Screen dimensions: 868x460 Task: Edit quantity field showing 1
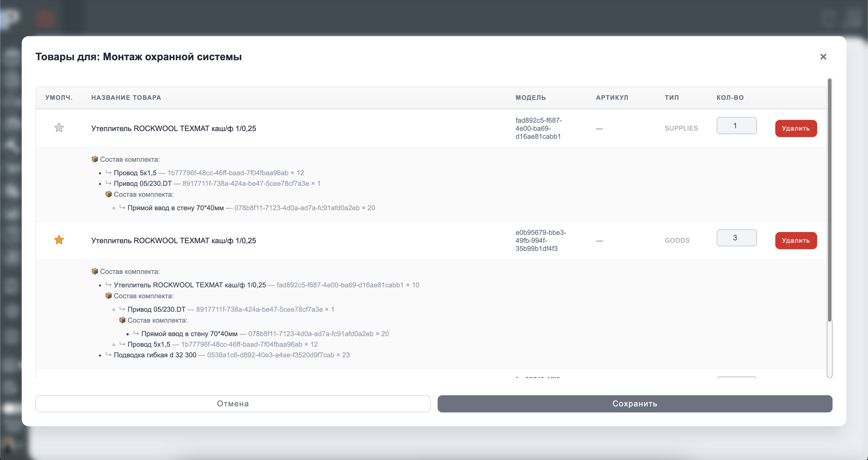736,126
